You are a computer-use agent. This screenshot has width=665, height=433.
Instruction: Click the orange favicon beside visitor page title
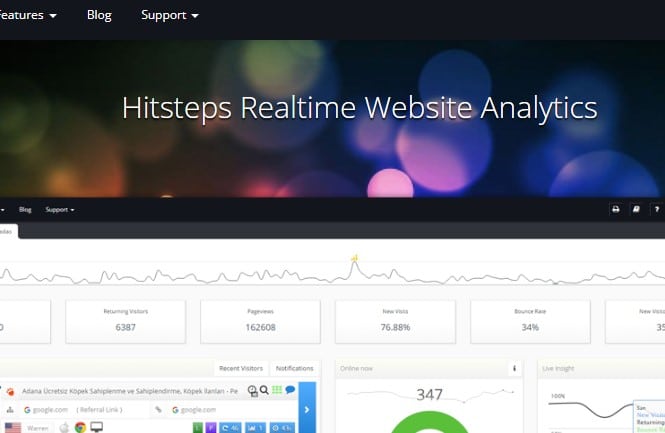click(x=10, y=391)
